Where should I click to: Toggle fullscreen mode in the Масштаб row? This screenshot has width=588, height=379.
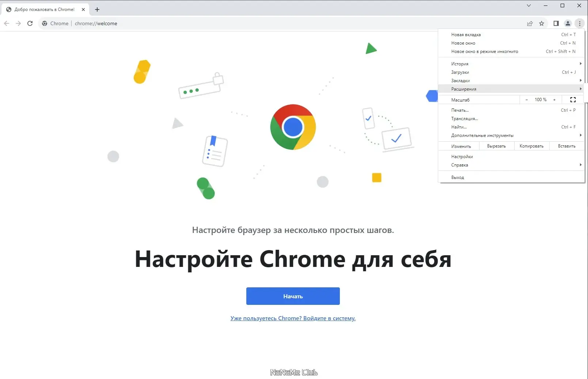point(573,100)
